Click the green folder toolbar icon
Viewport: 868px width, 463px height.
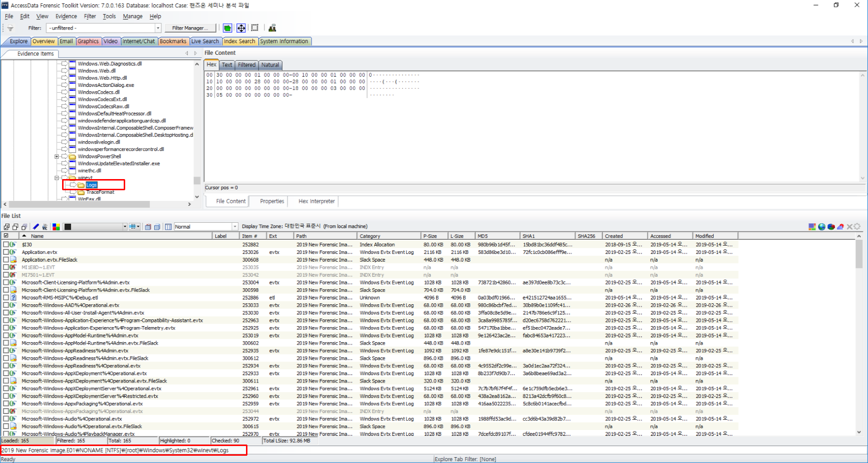227,28
